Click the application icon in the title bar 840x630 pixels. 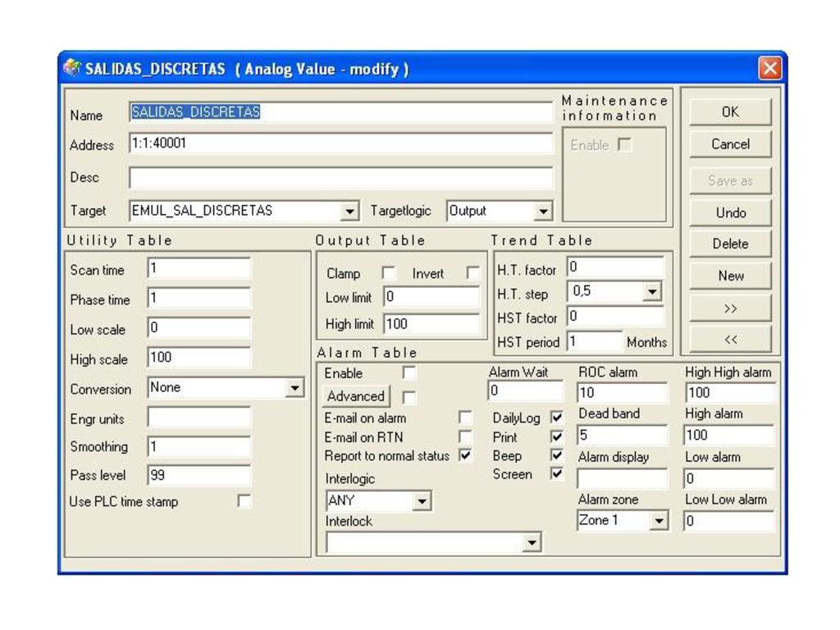click(x=72, y=68)
